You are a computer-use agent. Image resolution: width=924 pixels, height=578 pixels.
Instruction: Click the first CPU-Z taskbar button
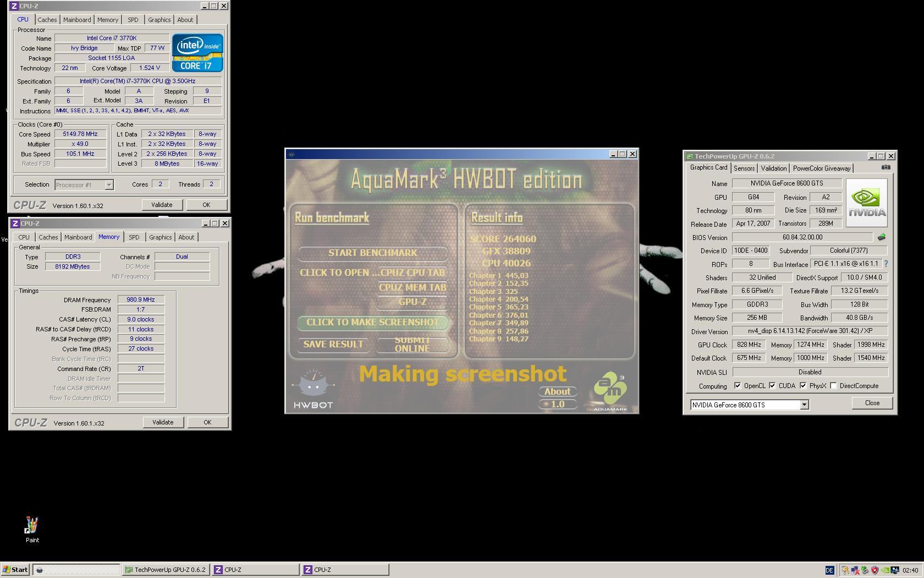tap(255, 570)
